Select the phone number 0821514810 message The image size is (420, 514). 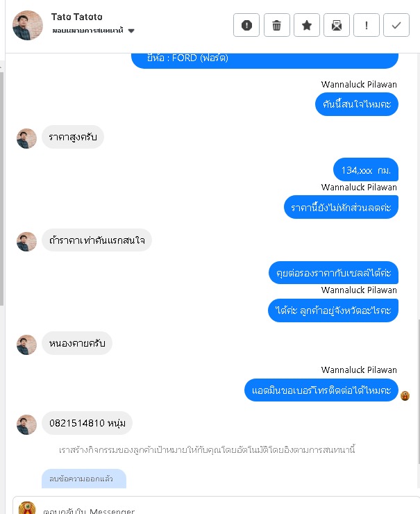[87, 423]
